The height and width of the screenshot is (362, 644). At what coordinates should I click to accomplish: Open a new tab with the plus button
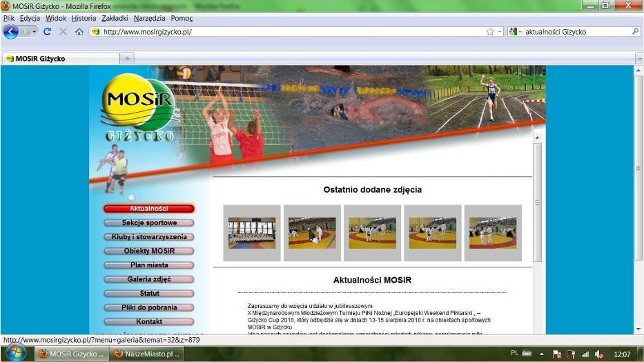[x=127, y=58]
